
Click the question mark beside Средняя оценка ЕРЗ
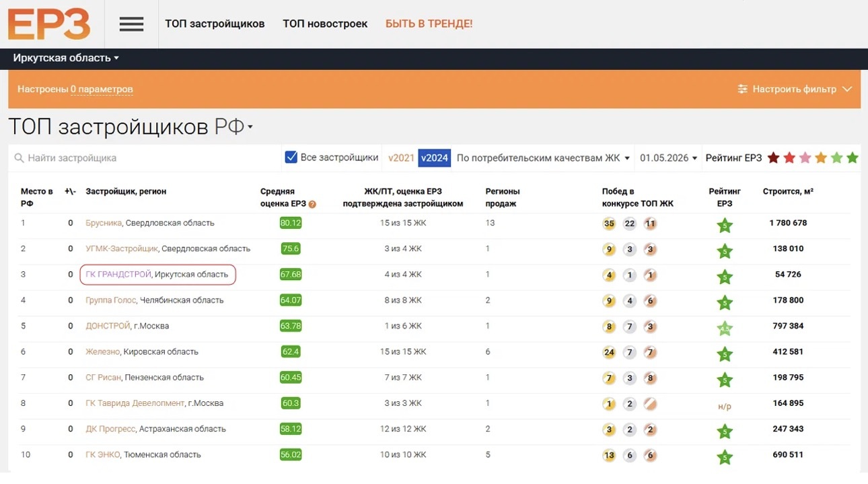pos(312,204)
